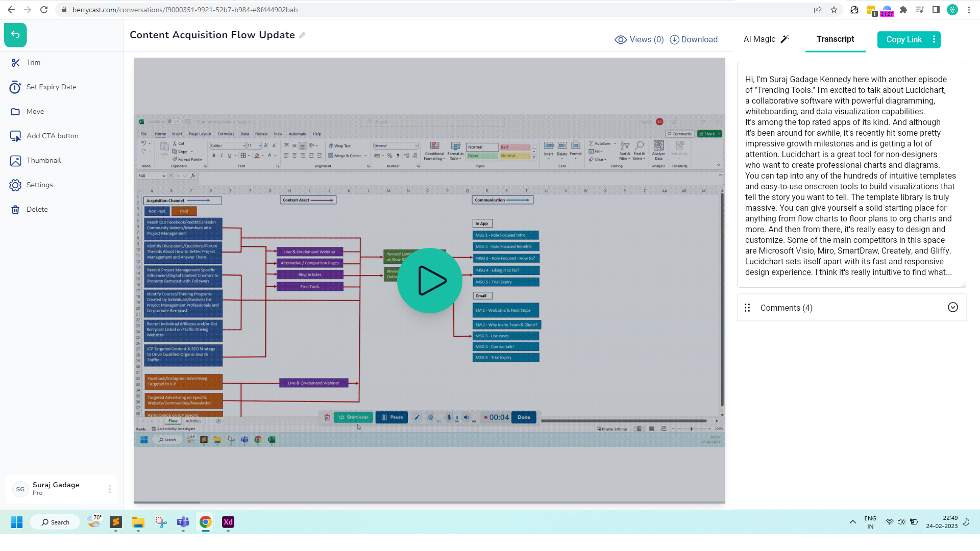Open Suraj Gadage account options menu
980x551 pixels.
[109, 489]
